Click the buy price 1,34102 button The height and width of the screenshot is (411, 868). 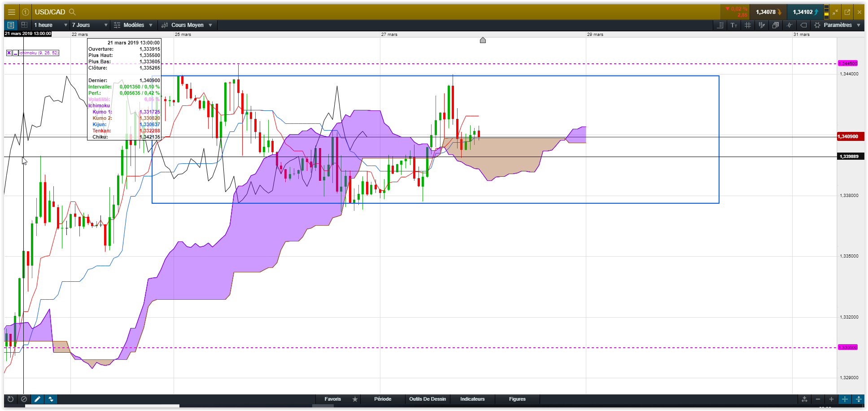click(x=805, y=12)
